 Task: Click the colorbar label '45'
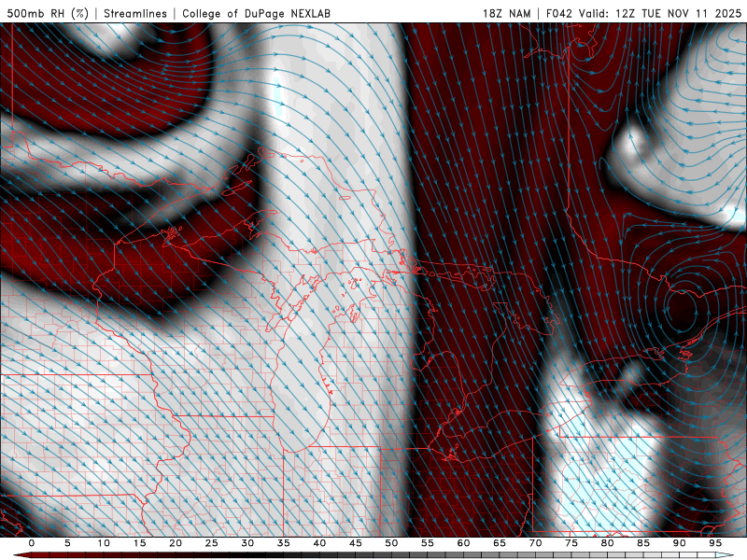click(356, 543)
